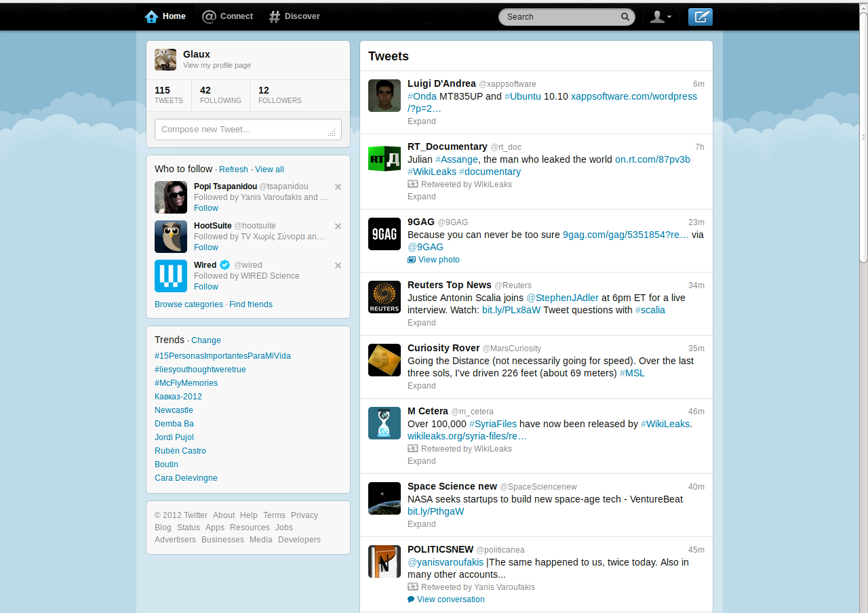The height and width of the screenshot is (613, 868).
Task: Click the View conversation speech bubble icon
Action: tap(411, 599)
